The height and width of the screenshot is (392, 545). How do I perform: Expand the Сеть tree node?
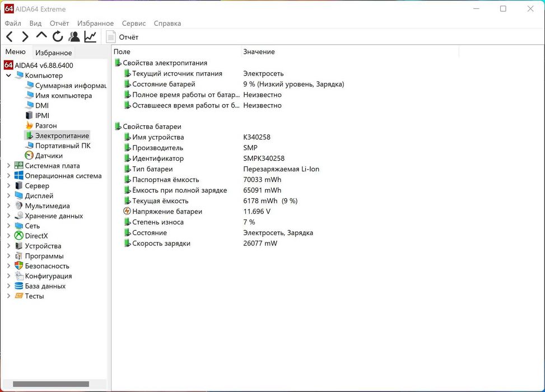pos(9,226)
